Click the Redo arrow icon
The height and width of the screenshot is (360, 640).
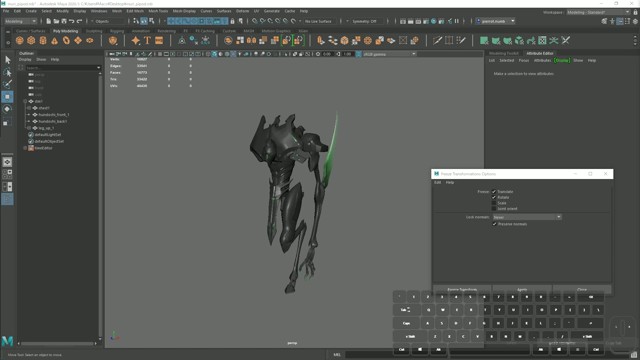79,21
